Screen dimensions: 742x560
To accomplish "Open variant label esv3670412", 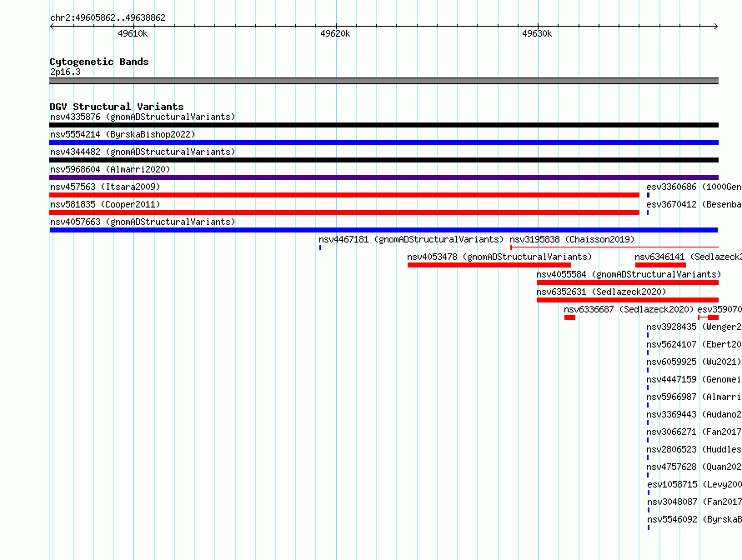I will [694, 204].
